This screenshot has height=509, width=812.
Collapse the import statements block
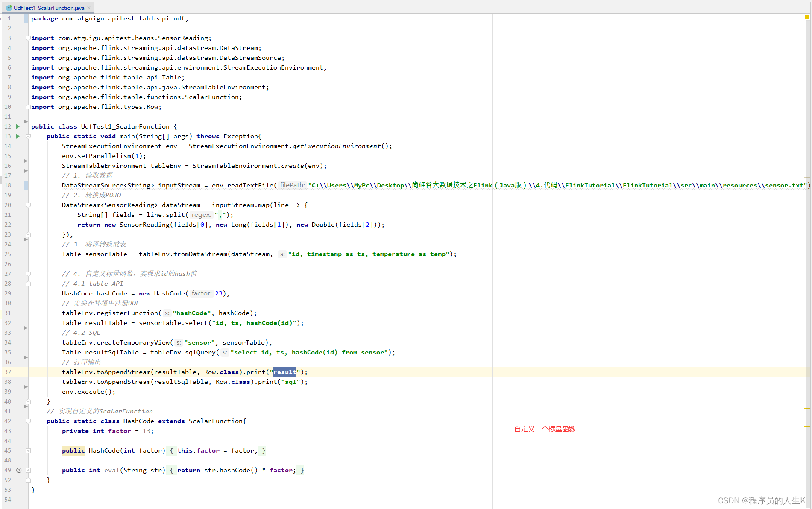(x=28, y=38)
